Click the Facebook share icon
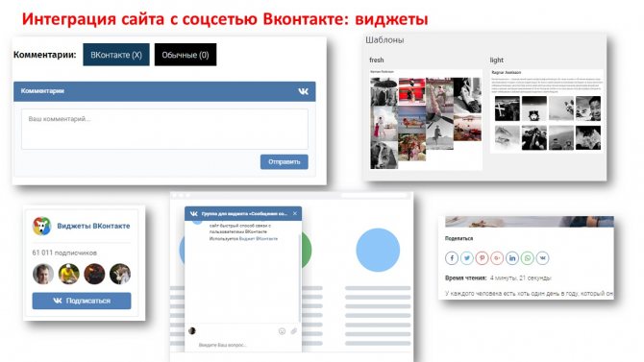The height and width of the screenshot is (362, 644). tap(452, 257)
